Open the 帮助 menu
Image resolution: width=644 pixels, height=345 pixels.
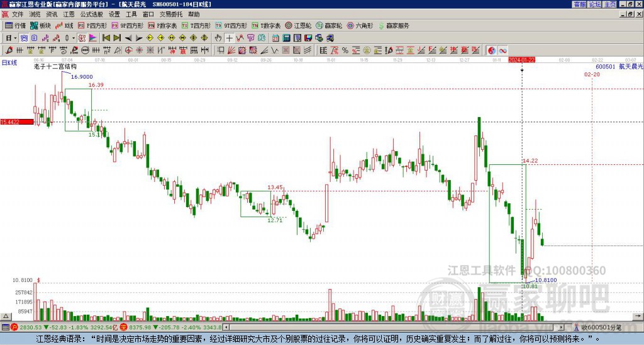click(x=194, y=14)
